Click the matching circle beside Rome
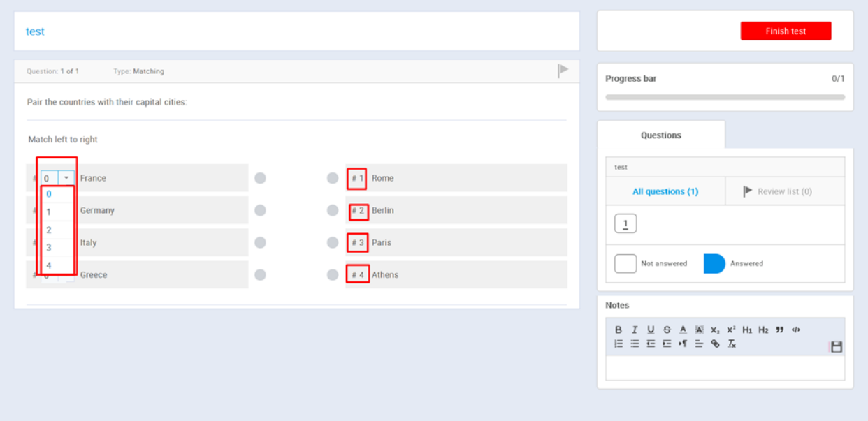Viewport: 868px width, 421px height. (x=333, y=177)
